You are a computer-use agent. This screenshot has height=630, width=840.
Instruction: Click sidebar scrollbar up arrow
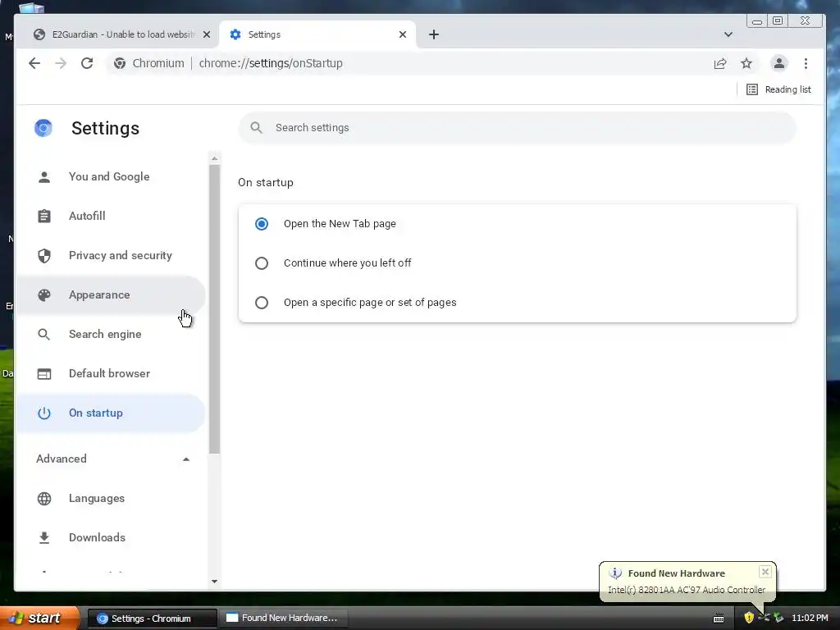point(214,158)
